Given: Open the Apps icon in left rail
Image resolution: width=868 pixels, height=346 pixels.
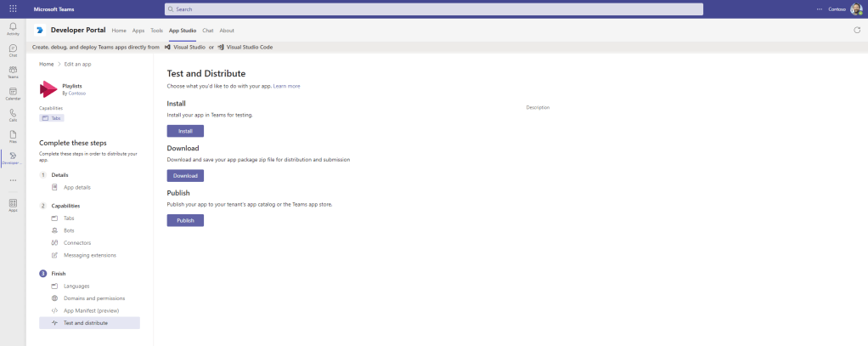Looking at the screenshot, I should click(13, 204).
